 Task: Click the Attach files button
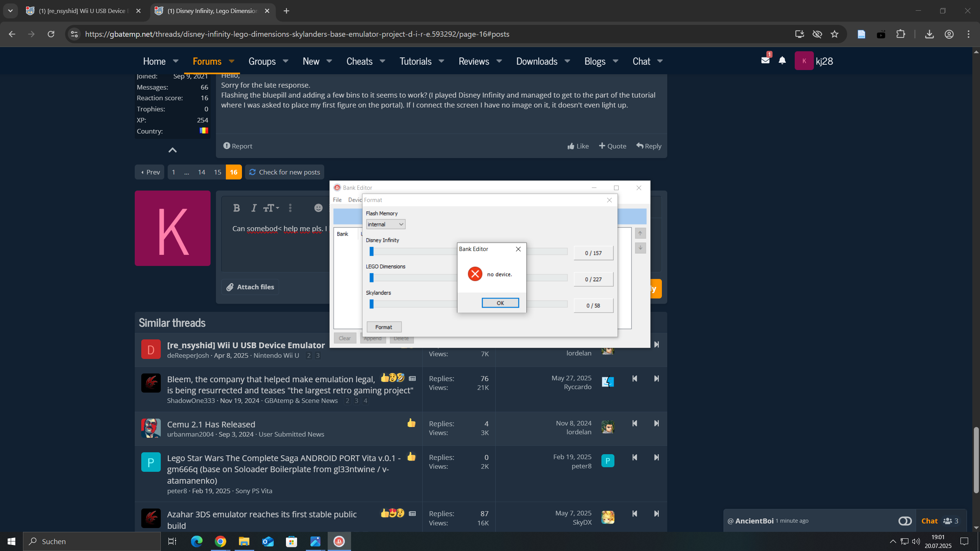tap(250, 287)
